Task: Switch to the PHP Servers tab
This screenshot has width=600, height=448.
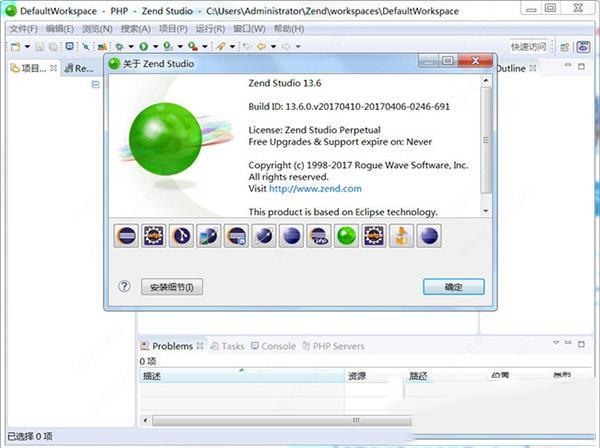Action: pos(333,346)
